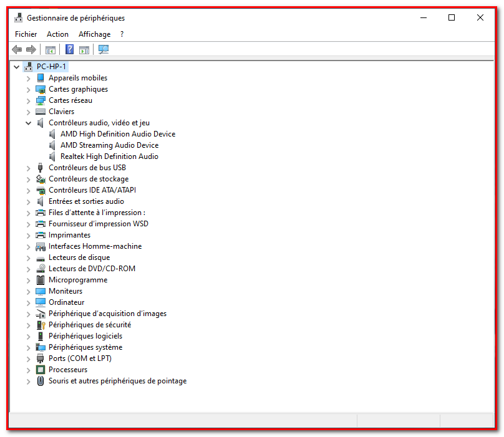Expand the Imprimantes category
The width and height of the screenshot is (504, 437).
28,236
